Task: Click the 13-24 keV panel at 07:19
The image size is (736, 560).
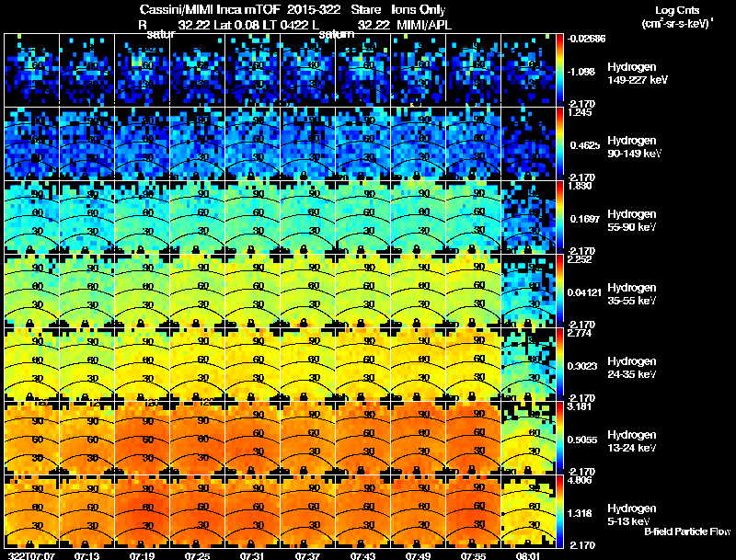Action: 142,439
